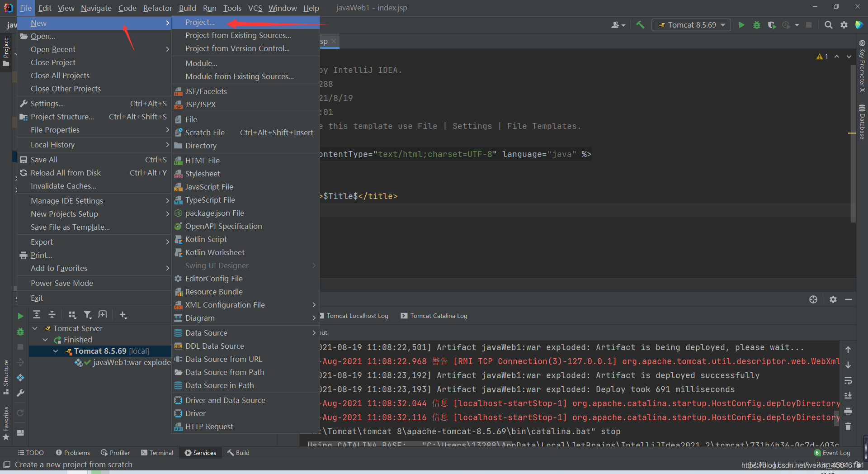Add service with plus icon

pos(123,315)
